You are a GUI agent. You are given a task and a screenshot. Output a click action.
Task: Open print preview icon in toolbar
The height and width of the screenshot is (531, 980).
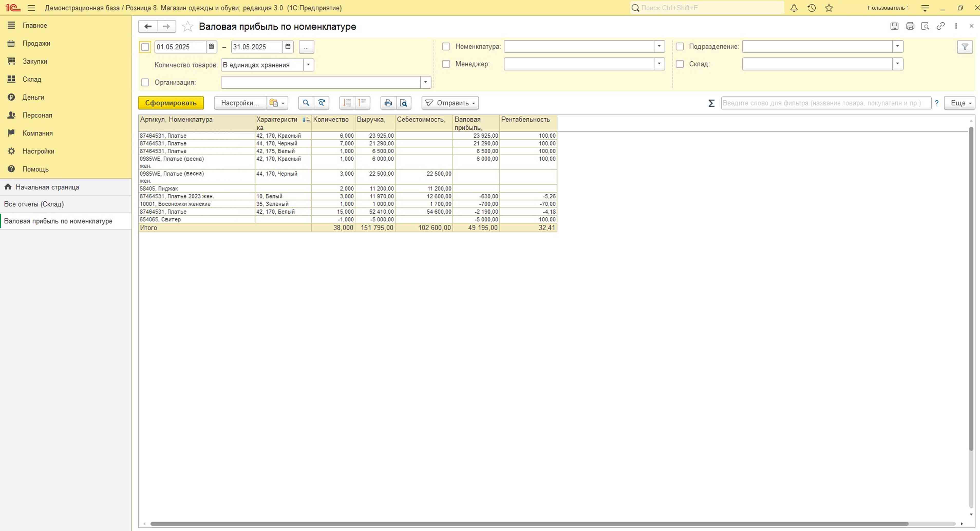(404, 103)
